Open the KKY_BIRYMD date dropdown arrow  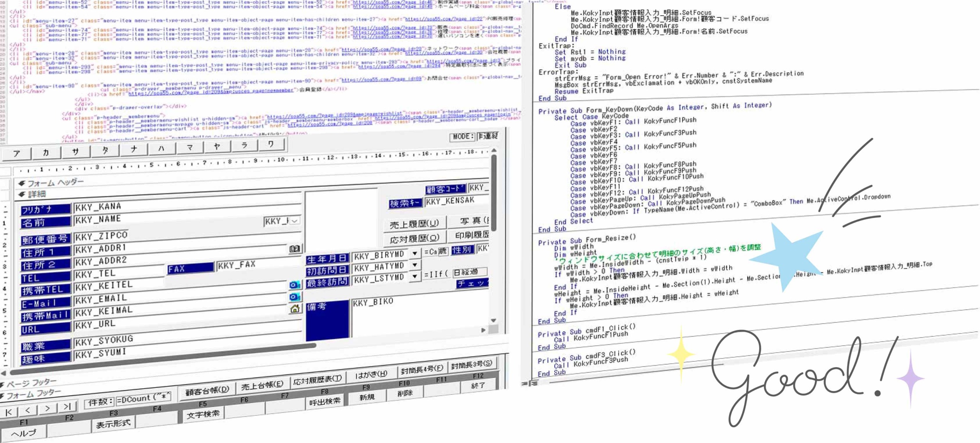click(415, 253)
